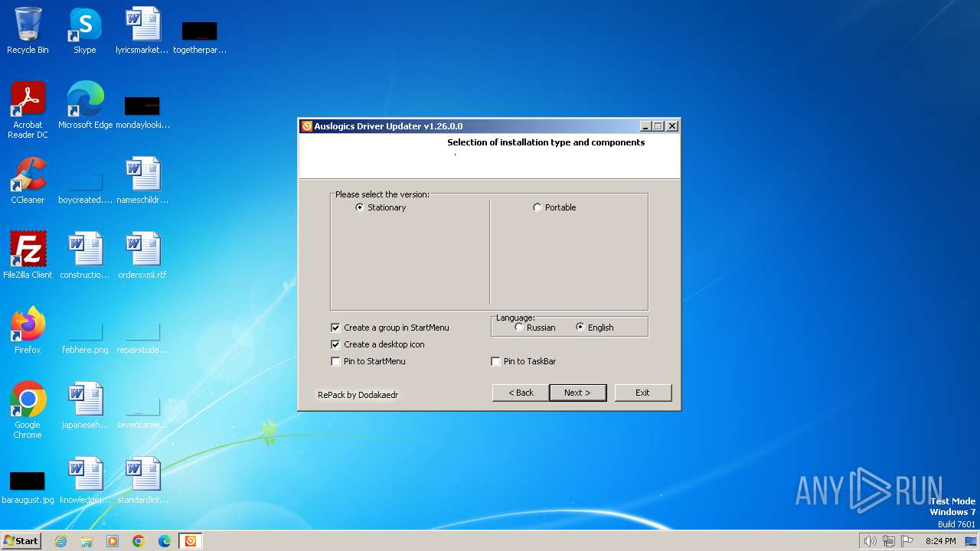The image size is (980, 551).
Task: Click Next to continue installation
Action: click(578, 393)
